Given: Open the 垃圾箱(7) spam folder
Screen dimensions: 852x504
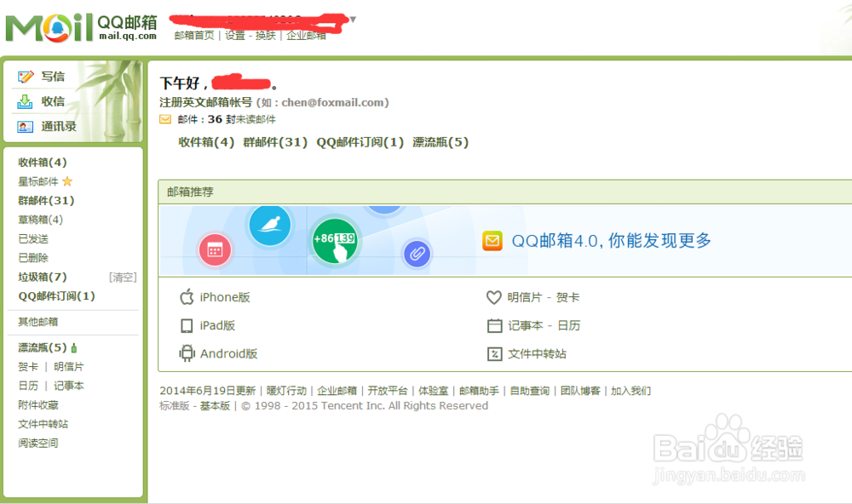Looking at the screenshot, I should pyautogui.click(x=43, y=277).
